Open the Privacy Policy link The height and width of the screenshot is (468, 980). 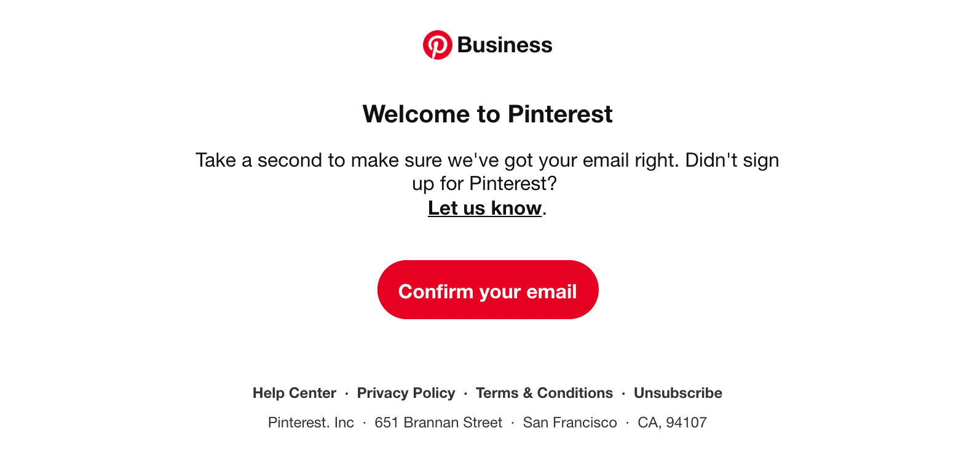tap(406, 393)
